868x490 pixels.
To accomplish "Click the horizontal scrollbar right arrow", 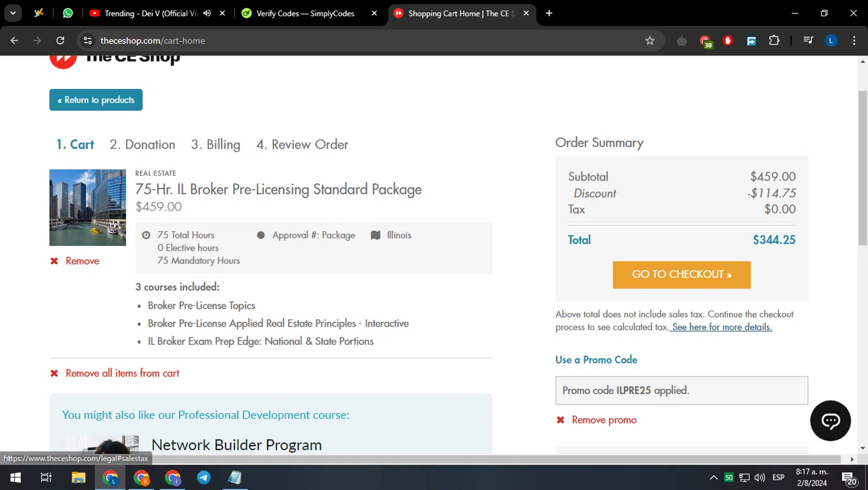I will point(852,459).
